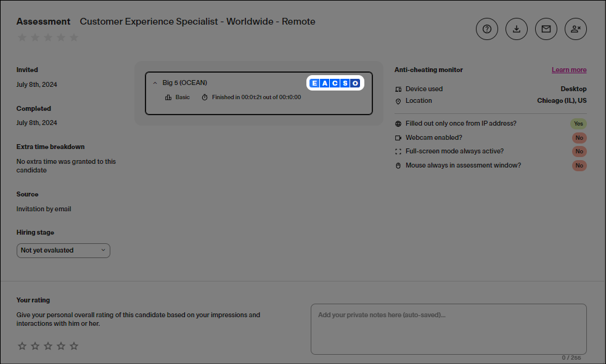Click the globe icon beside IP address row

398,124
